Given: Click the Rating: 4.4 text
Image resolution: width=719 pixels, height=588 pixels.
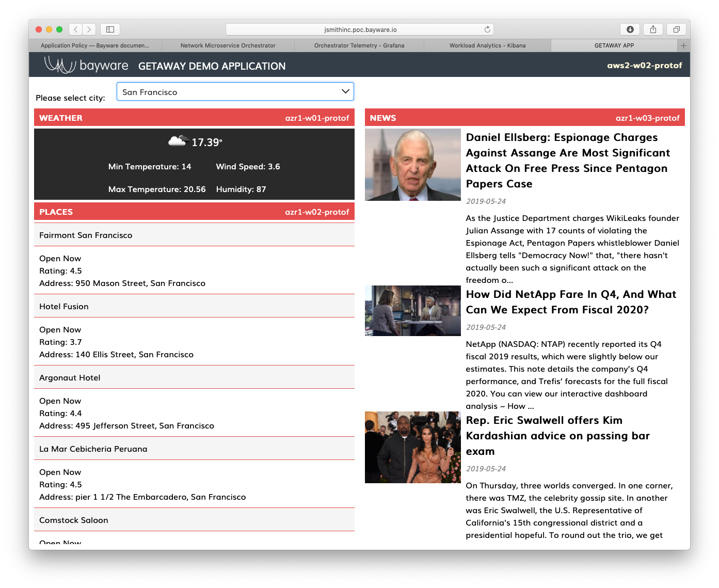Looking at the screenshot, I should coord(60,414).
